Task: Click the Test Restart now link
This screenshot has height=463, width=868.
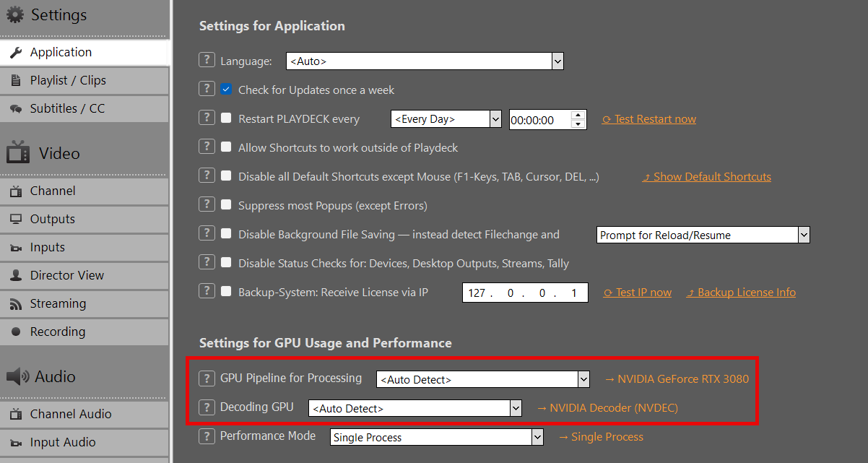Action: 654,119
